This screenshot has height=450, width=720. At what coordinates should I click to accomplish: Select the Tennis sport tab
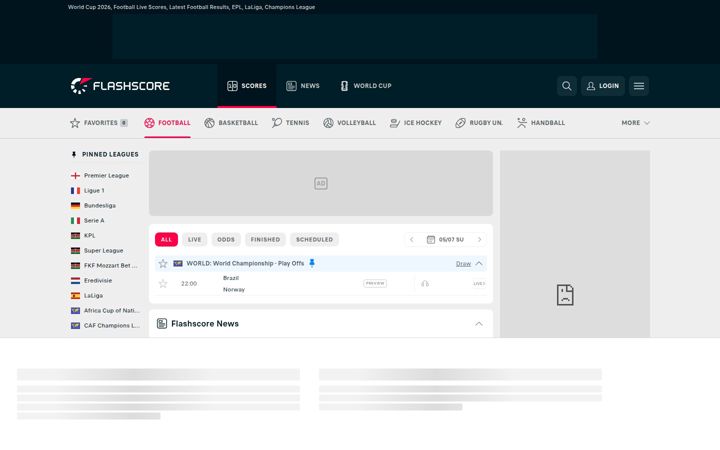(x=290, y=123)
